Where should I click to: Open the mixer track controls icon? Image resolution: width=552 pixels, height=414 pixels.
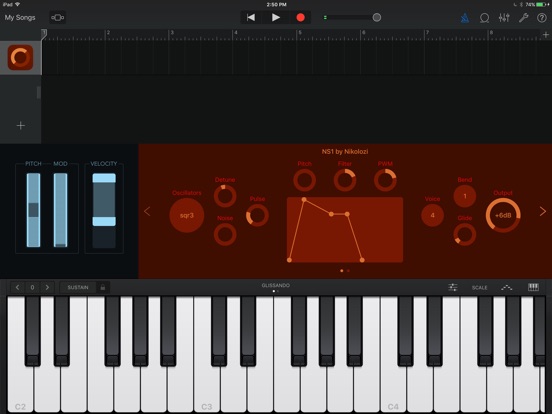(x=504, y=18)
